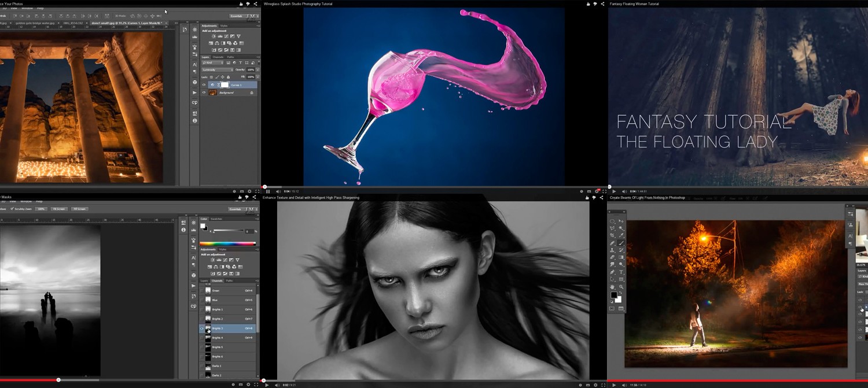Switch to the Swatches tab
This screenshot has height=388, width=868.
(x=217, y=219)
